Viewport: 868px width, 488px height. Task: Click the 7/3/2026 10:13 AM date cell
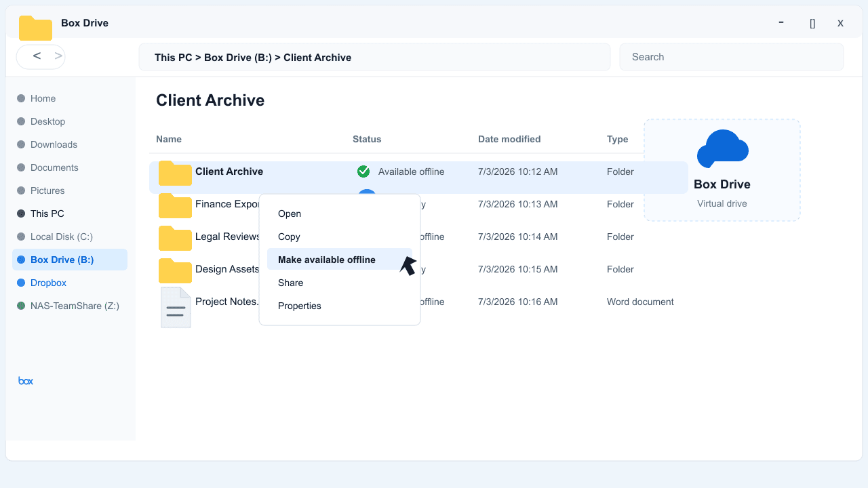coord(518,204)
